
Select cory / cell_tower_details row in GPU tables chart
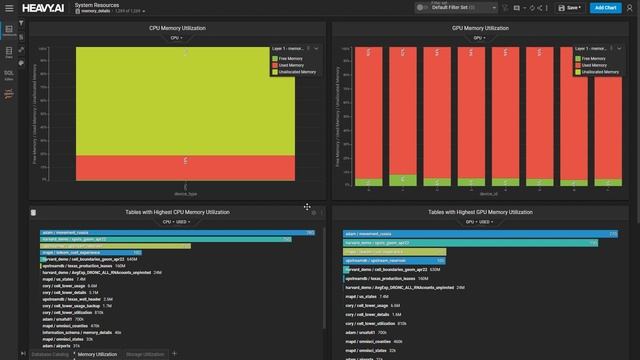coord(373,315)
